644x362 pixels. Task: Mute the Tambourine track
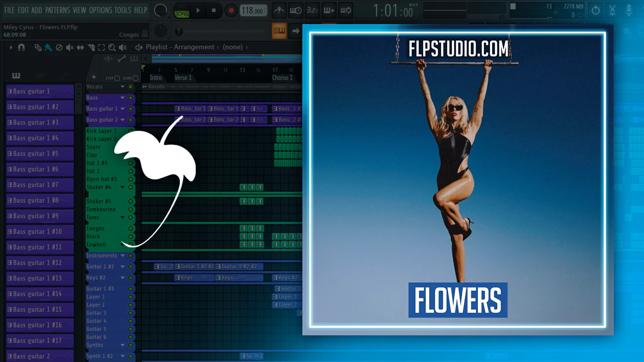click(x=130, y=209)
